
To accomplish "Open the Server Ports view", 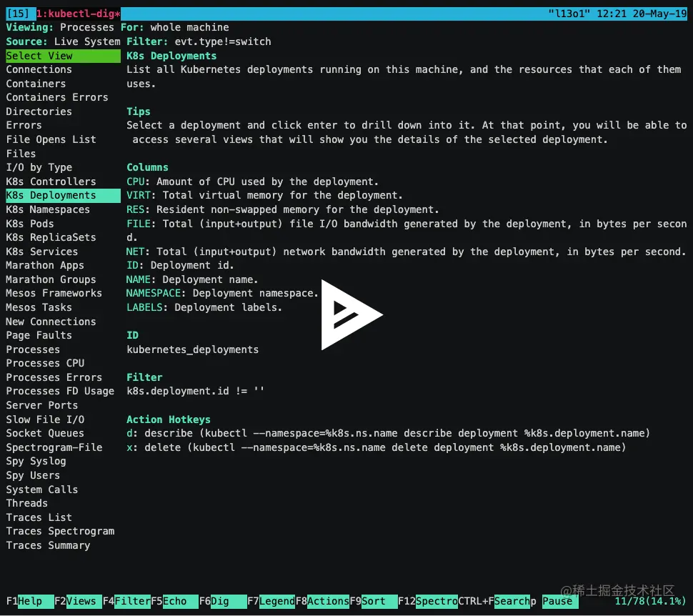I will point(42,405).
